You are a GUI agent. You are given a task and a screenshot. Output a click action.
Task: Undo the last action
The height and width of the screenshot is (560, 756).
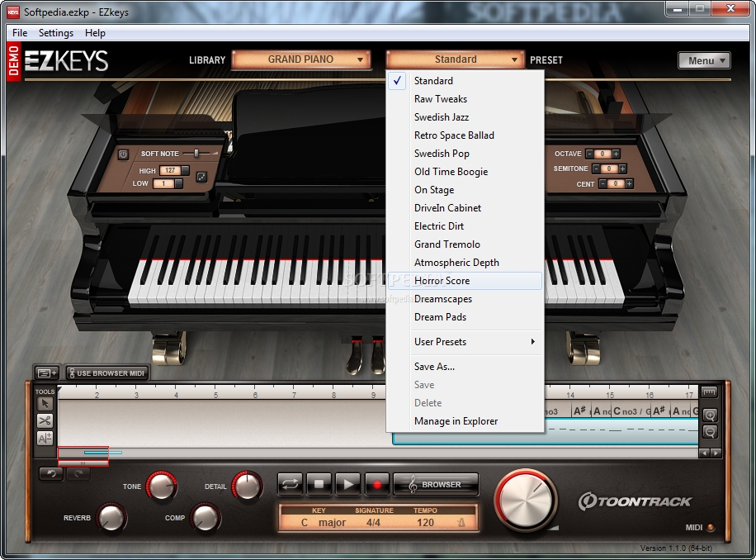51,473
